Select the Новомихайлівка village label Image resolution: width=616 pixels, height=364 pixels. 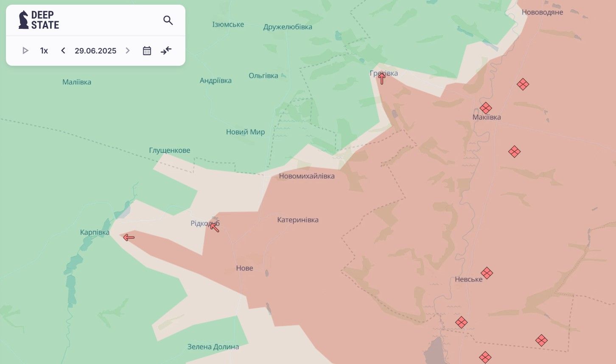pos(307,176)
